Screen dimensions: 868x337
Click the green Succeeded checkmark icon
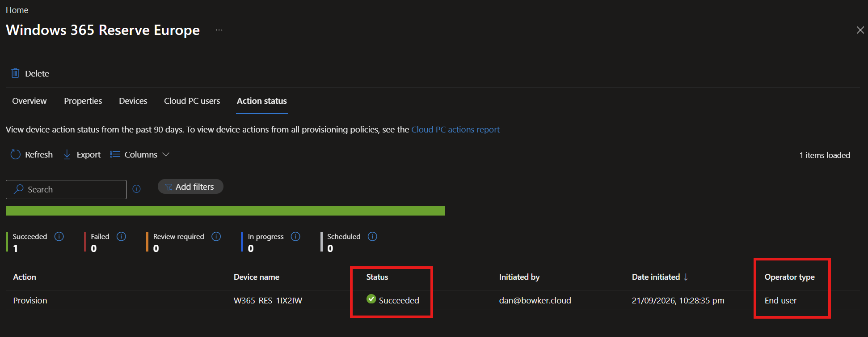pos(371,299)
